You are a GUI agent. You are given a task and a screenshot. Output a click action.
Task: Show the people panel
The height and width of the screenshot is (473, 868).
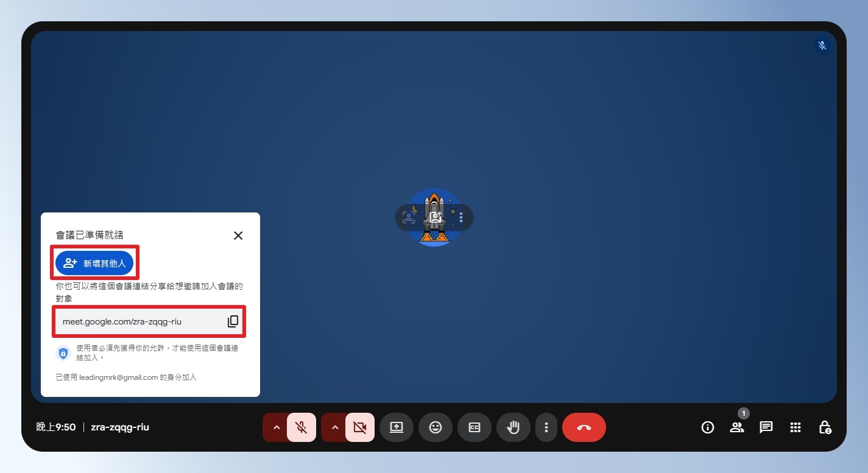737,427
